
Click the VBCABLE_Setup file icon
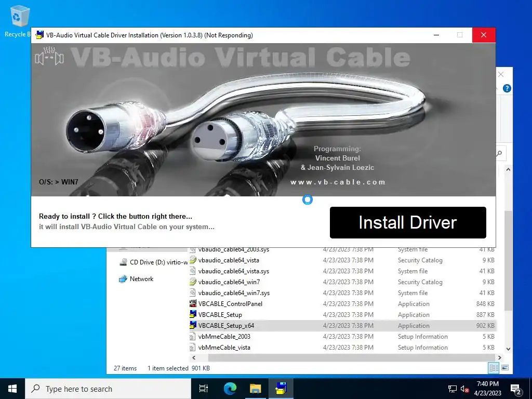tap(193, 314)
